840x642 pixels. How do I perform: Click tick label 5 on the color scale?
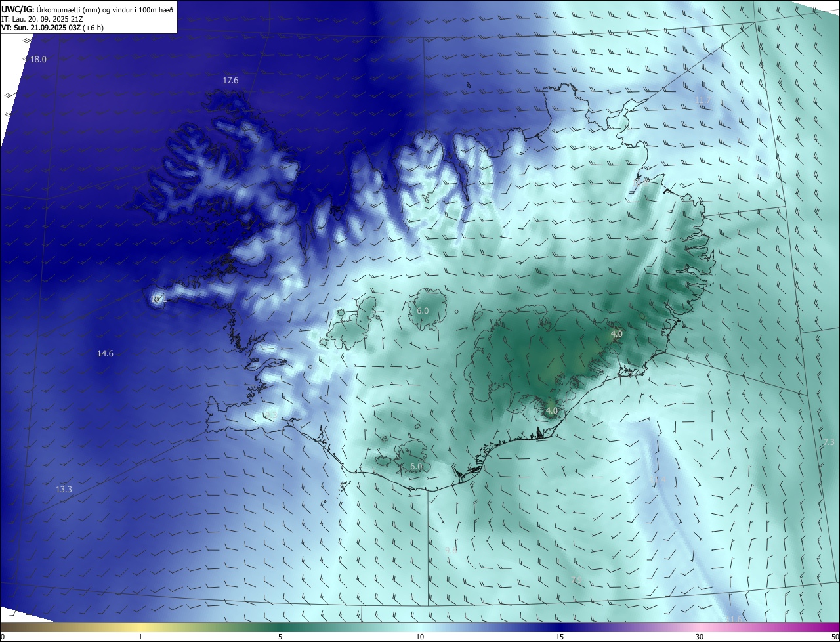tap(280, 637)
